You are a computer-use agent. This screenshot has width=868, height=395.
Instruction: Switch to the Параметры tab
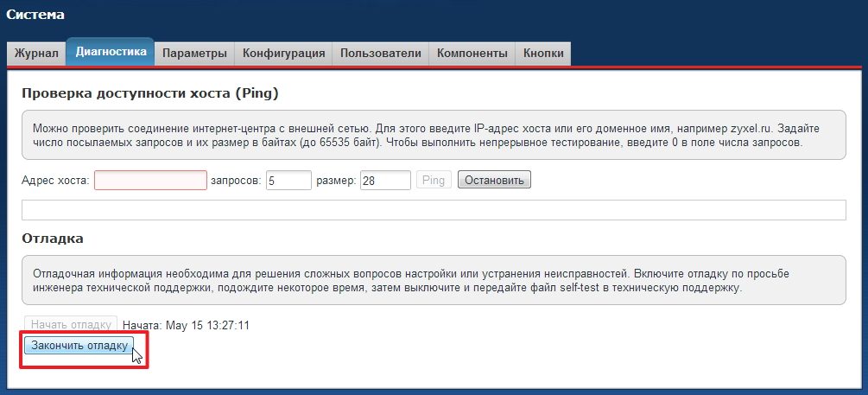194,54
